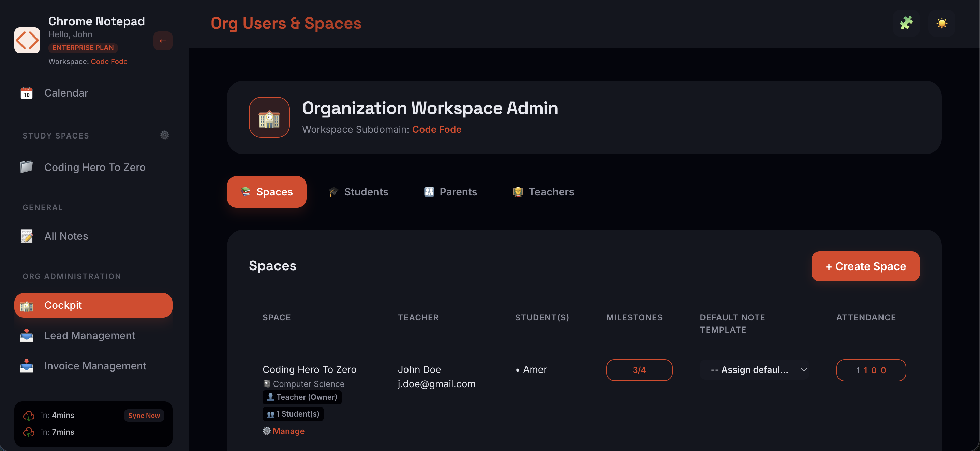Click the All Notes notepad icon
The image size is (980, 451).
[27, 236]
